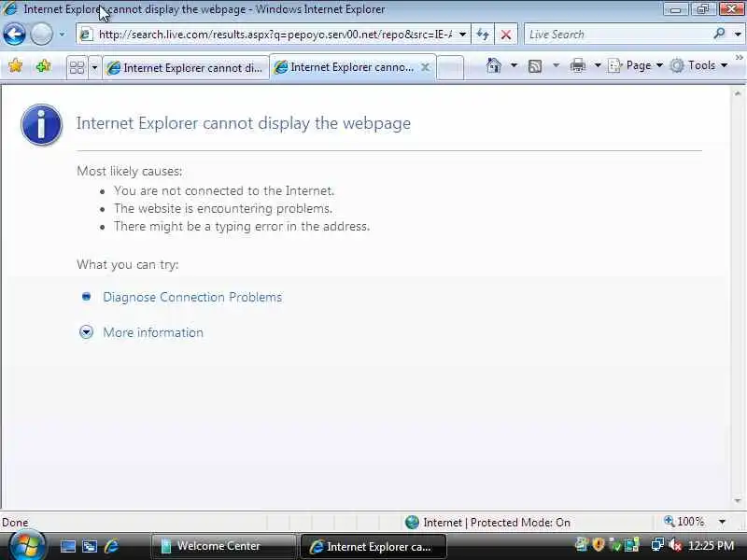Open the Windows Start orb
Image resolution: width=747 pixels, height=560 pixels.
click(27, 546)
